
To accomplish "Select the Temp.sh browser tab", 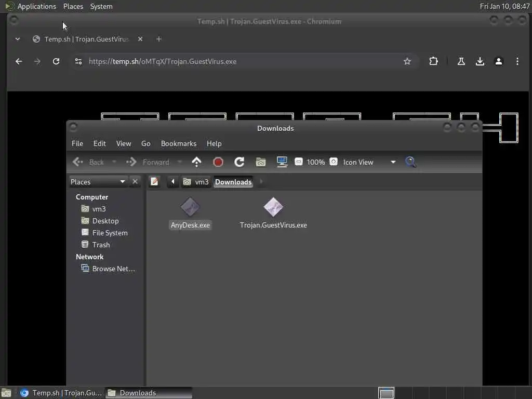I will [x=87, y=39].
